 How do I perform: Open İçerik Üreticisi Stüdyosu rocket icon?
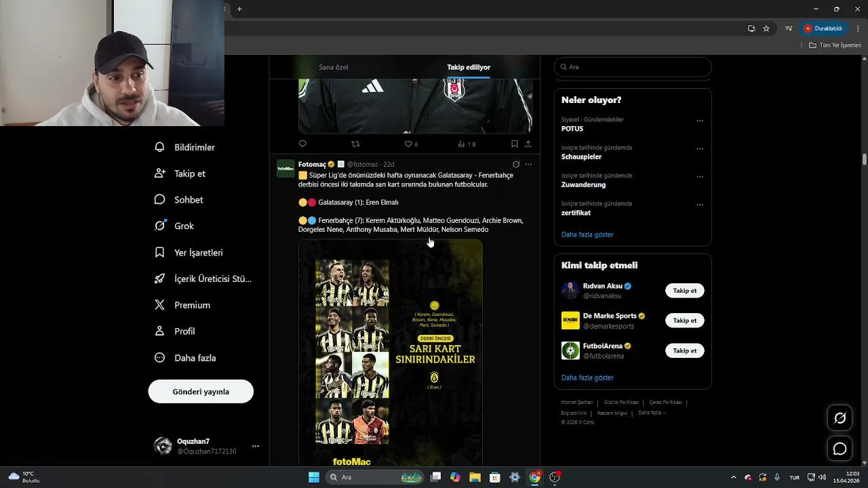tap(160, 279)
